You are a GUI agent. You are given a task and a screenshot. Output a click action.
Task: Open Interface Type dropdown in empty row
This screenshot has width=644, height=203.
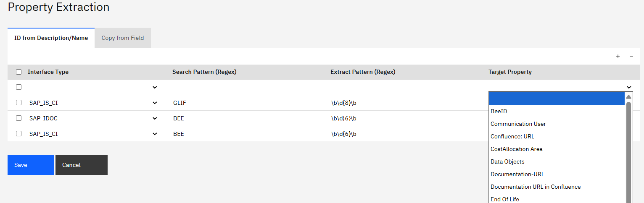click(155, 87)
